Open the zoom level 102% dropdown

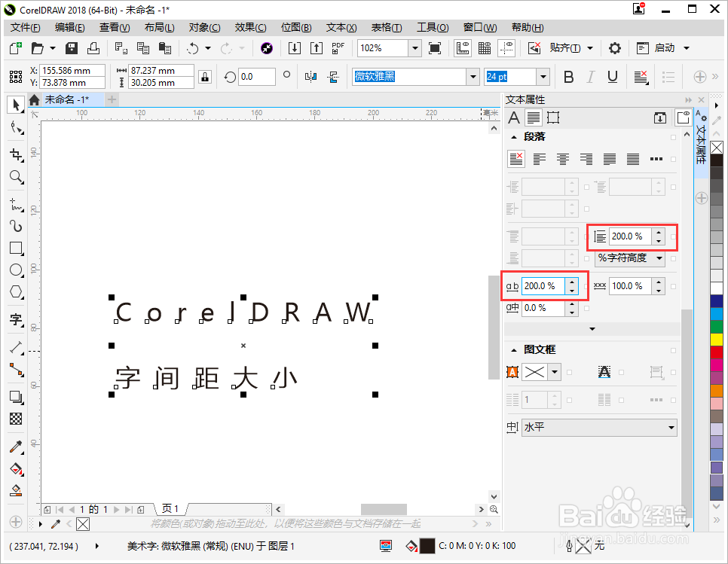click(x=415, y=47)
